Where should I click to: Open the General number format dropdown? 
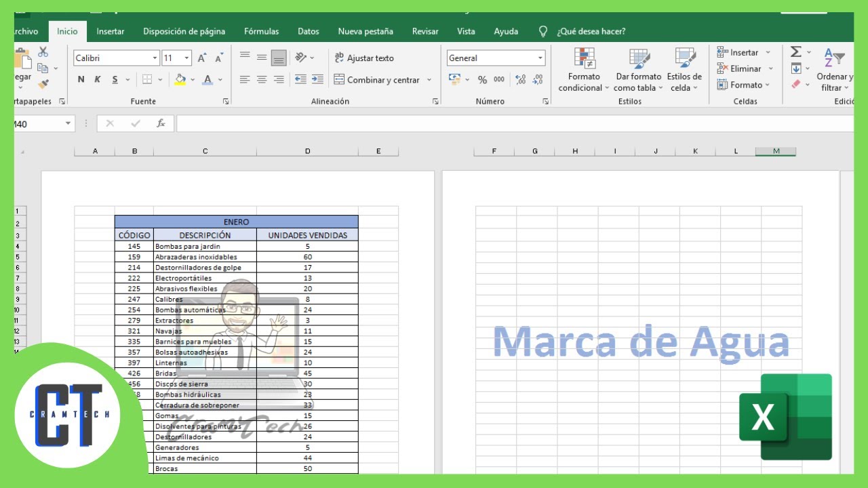coord(540,58)
